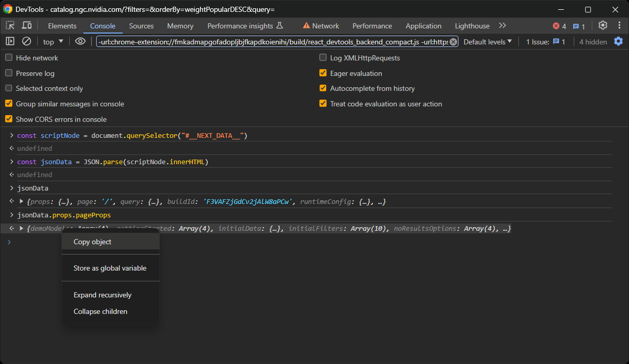Enable the Hide network checkbox
Image resolution: width=629 pixels, height=364 pixels.
pos(8,58)
